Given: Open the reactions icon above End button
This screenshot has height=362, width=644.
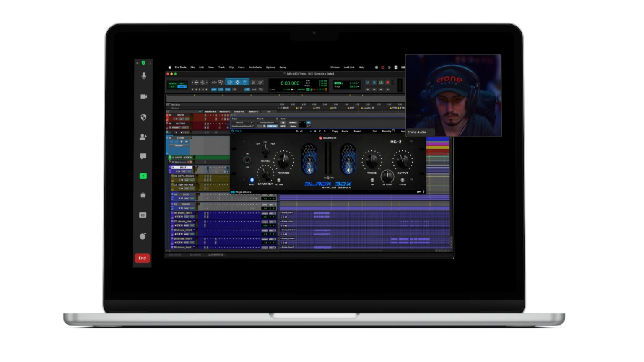Looking at the screenshot, I should point(143,236).
